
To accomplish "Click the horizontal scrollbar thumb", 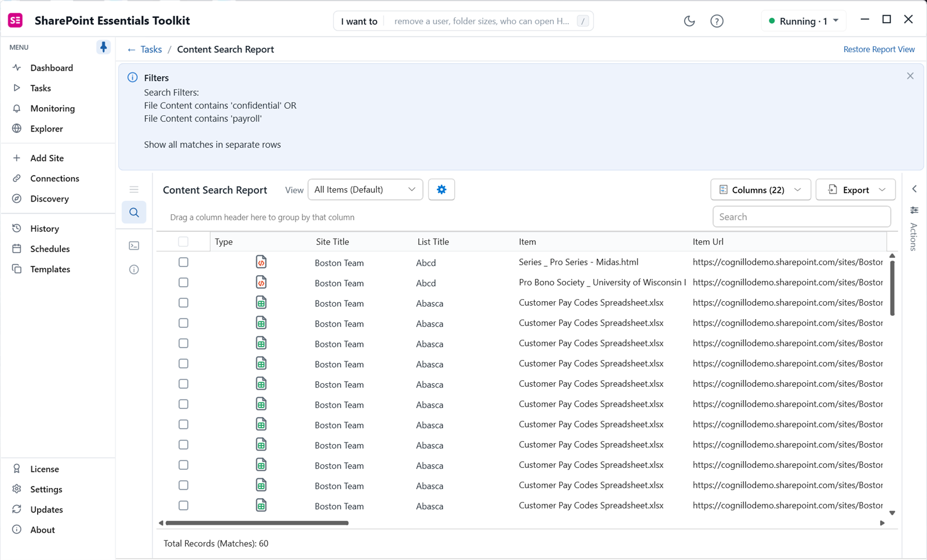I will coord(257,523).
